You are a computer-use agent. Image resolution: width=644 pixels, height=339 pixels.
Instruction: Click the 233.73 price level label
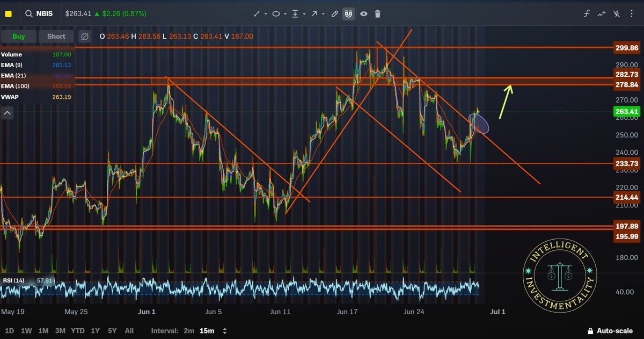coord(627,163)
